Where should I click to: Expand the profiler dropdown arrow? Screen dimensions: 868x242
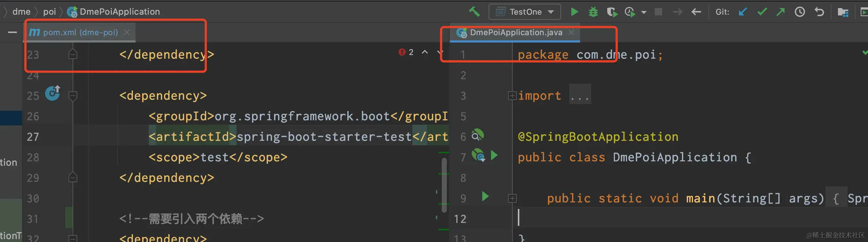[643, 12]
